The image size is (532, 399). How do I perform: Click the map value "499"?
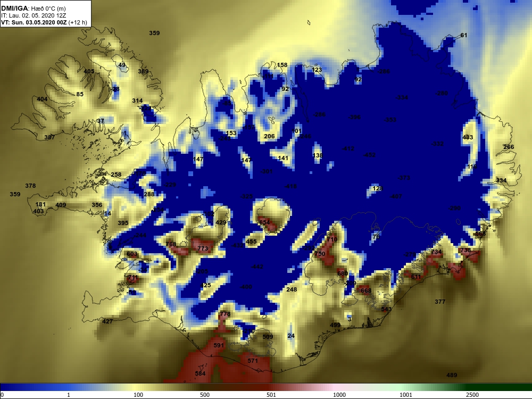[x=335, y=325]
